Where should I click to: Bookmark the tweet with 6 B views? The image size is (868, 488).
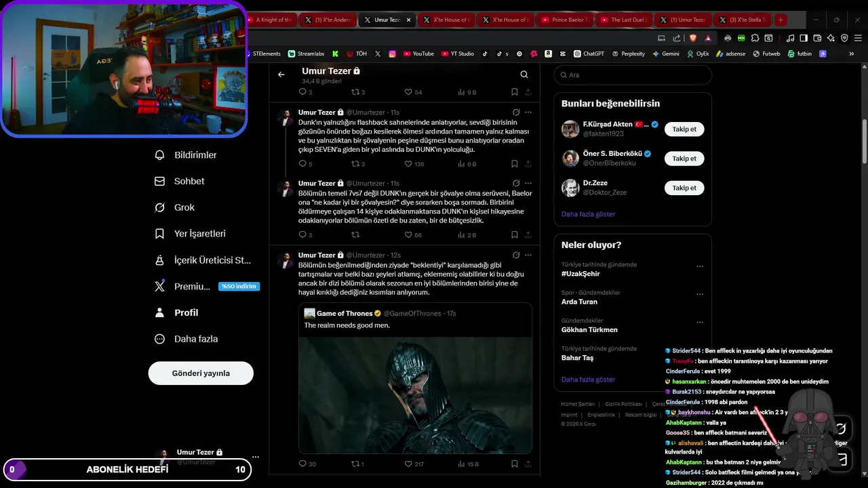[515, 164]
